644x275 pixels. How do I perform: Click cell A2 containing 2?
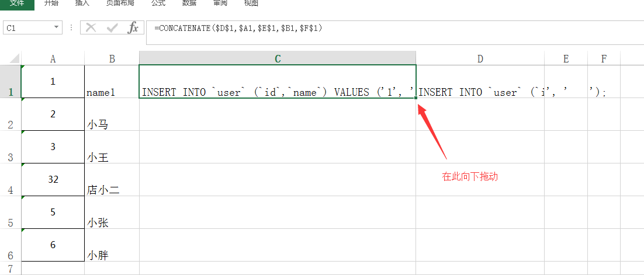click(x=53, y=114)
